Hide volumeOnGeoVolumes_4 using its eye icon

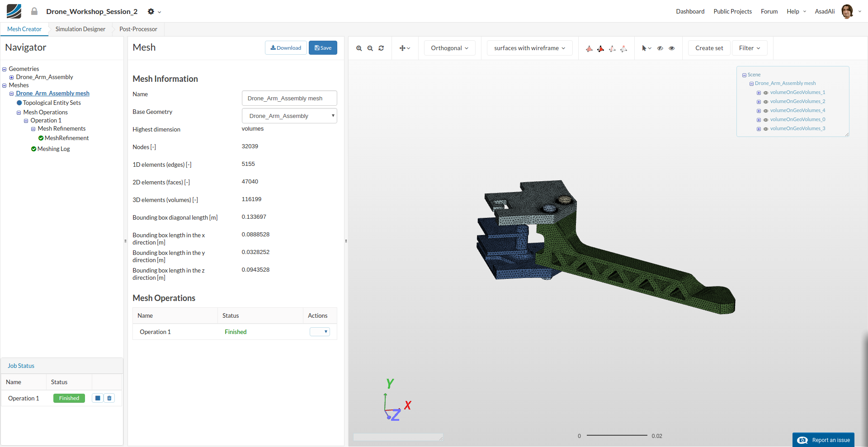[766, 111]
